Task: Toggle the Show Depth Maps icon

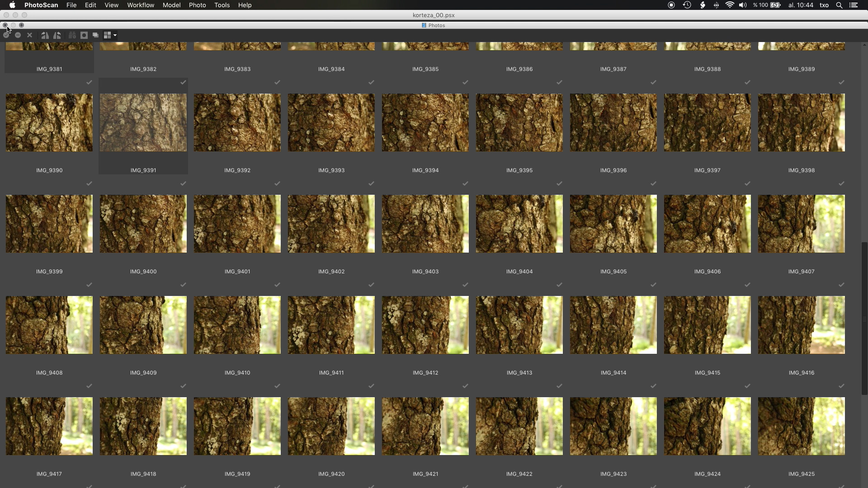Action: point(95,35)
